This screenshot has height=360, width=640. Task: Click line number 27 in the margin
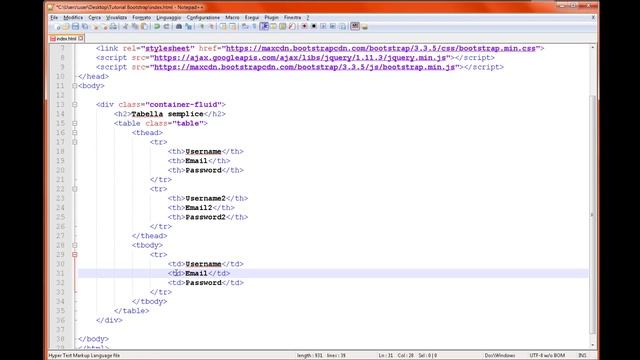(x=60, y=236)
